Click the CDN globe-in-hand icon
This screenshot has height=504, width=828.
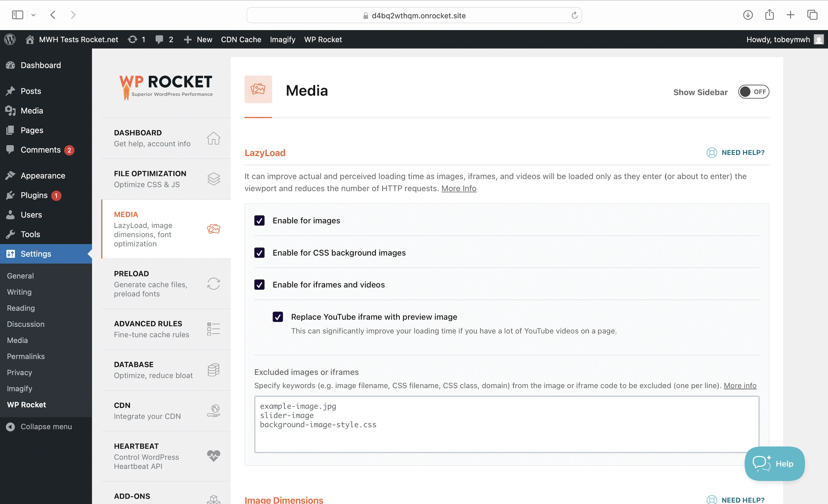coord(213,411)
